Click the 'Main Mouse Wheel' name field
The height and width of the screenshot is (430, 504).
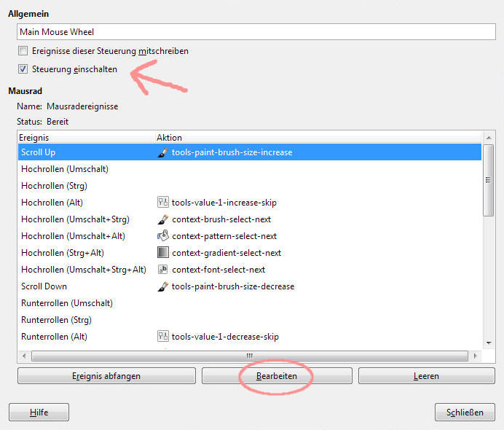click(256, 32)
